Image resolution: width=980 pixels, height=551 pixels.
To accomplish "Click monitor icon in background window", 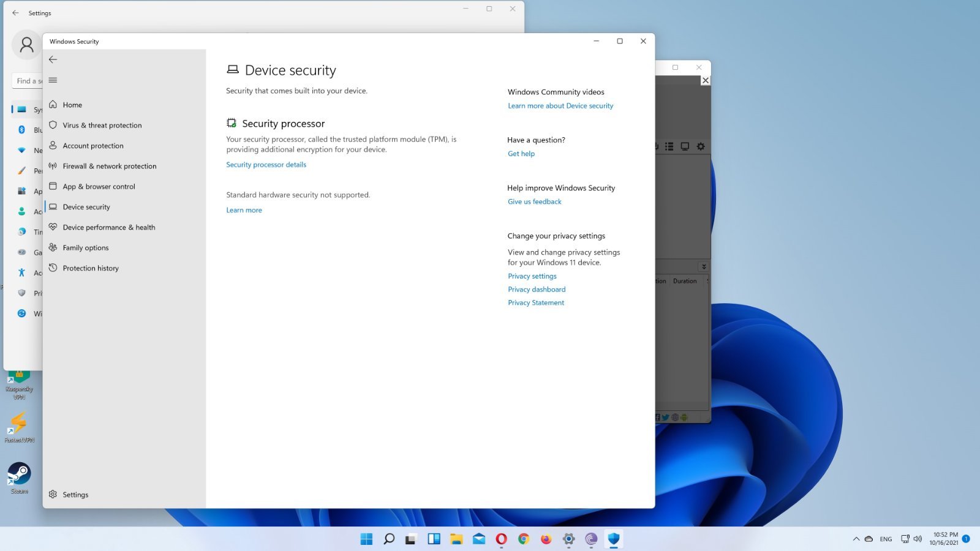I will (x=685, y=146).
